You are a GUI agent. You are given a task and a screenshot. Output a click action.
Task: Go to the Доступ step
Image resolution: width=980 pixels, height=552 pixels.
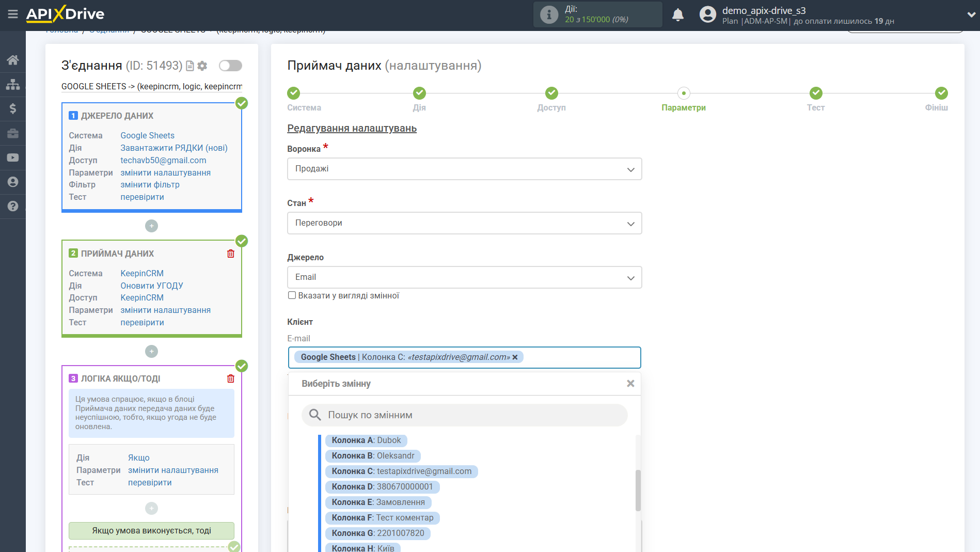pos(551,93)
